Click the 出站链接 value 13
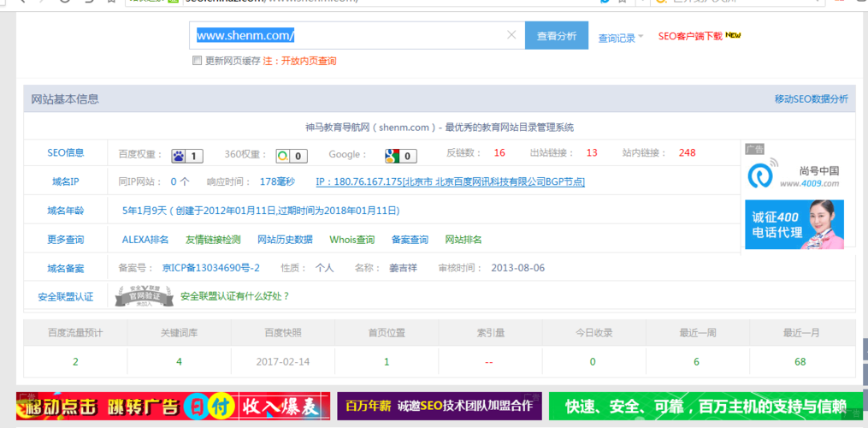This screenshot has width=868, height=428. (592, 152)
